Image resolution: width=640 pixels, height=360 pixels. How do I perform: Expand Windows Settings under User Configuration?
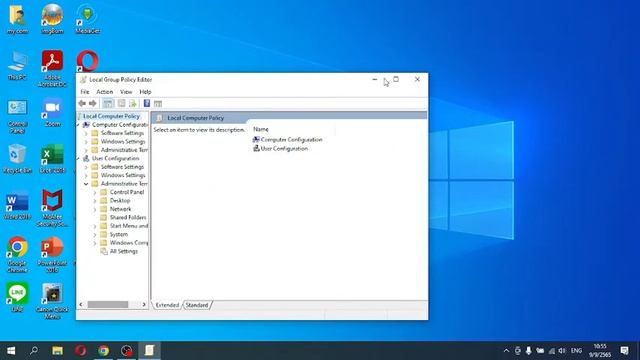(86, 175)
